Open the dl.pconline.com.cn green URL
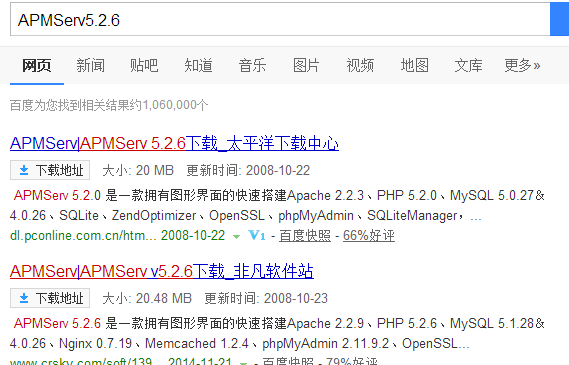Screen dimensions: 569x365 click(x=83, y=236)
